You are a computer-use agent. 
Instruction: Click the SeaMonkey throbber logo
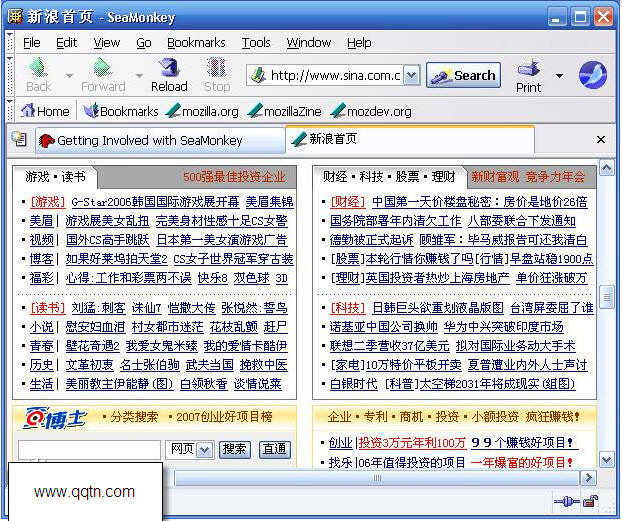593,75
